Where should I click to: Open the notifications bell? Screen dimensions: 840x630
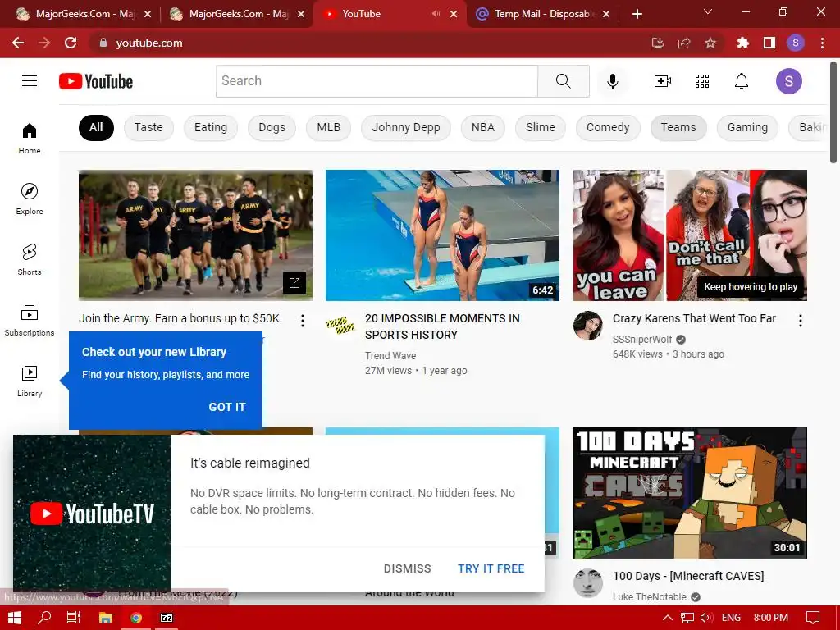tap(742, 81)
